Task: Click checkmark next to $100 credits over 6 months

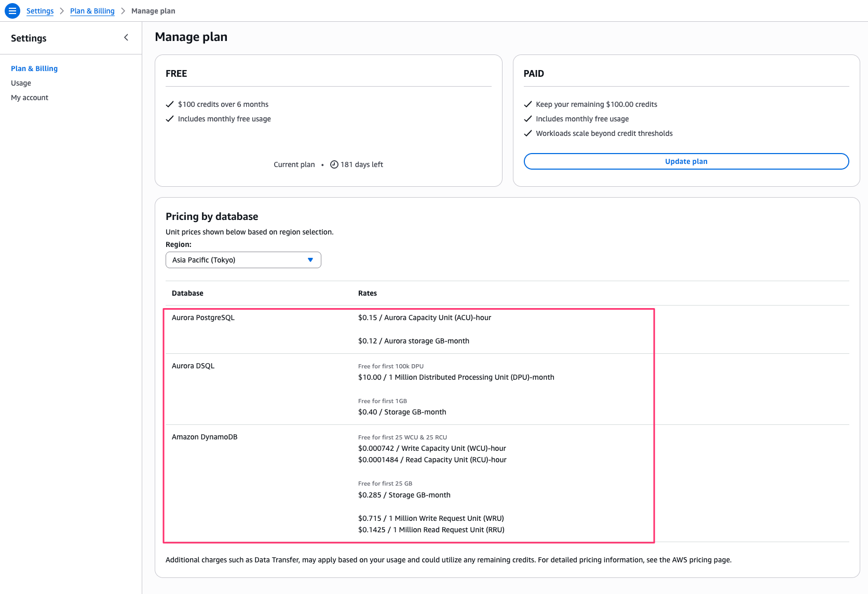Action: tap(170, 104)
